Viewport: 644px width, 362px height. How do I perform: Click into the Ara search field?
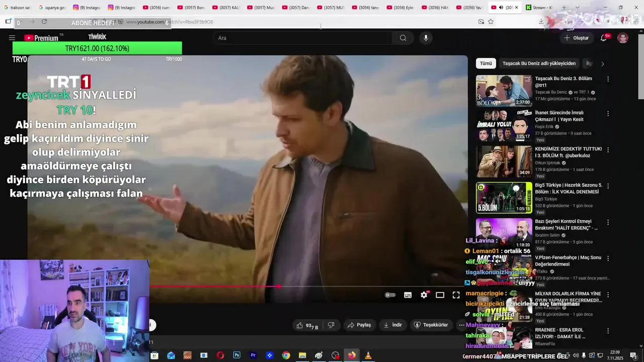pyautogui.click(x=303, y=38)
